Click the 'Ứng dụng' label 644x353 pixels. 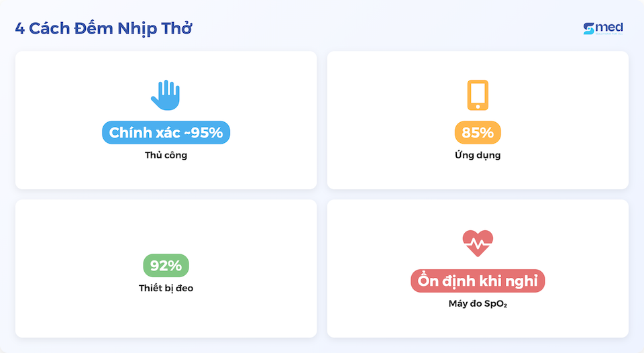[x=478, y=155]
